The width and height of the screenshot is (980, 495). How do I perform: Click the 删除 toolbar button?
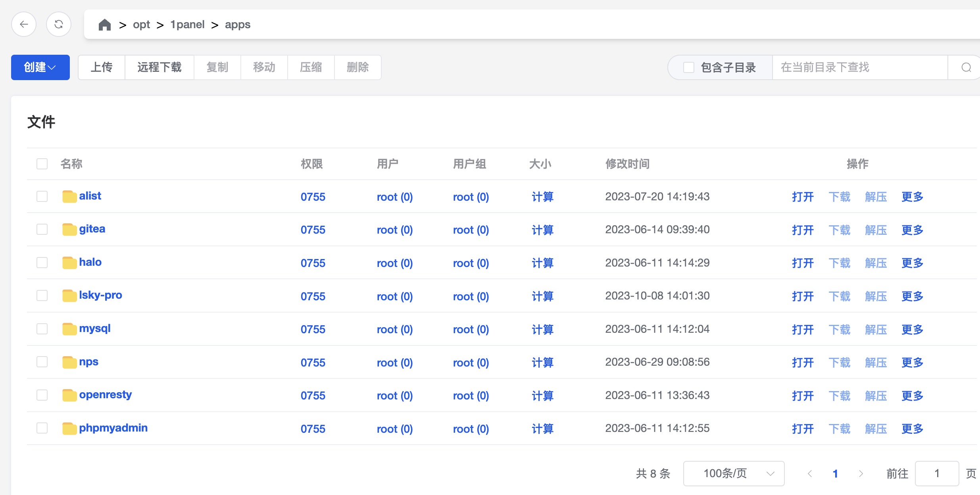(358, 67)
